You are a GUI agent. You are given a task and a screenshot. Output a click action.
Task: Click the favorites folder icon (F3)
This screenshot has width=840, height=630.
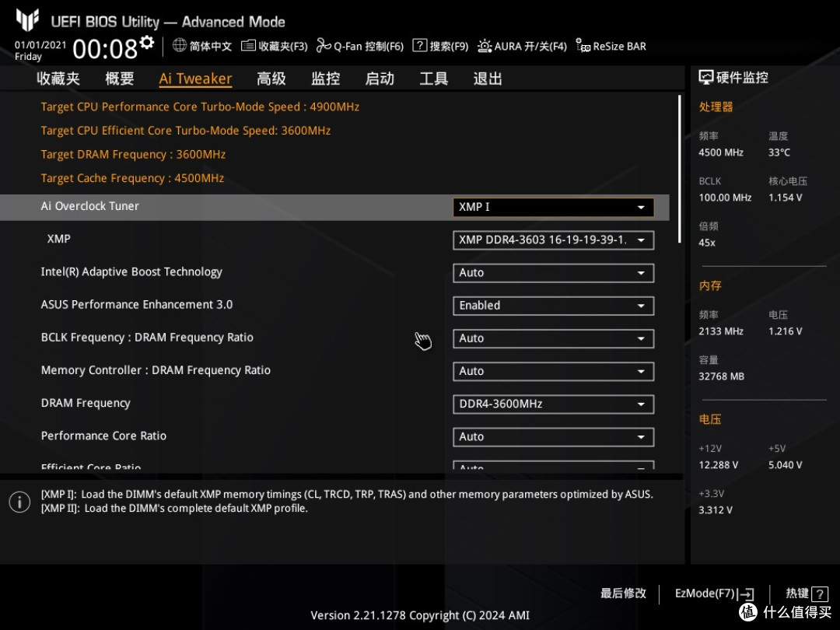click(248, 46)
